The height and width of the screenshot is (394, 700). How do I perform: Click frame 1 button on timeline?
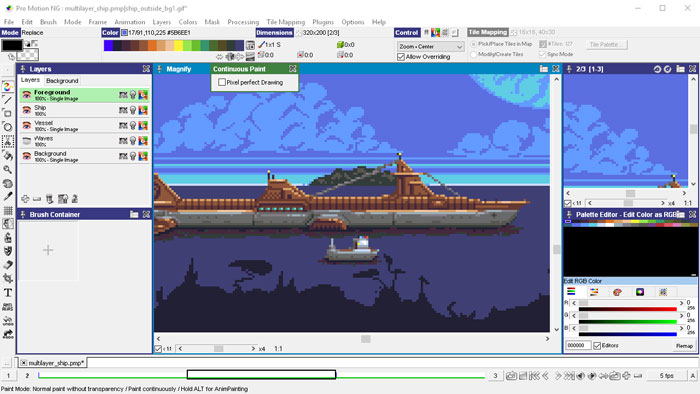(8, 376)
